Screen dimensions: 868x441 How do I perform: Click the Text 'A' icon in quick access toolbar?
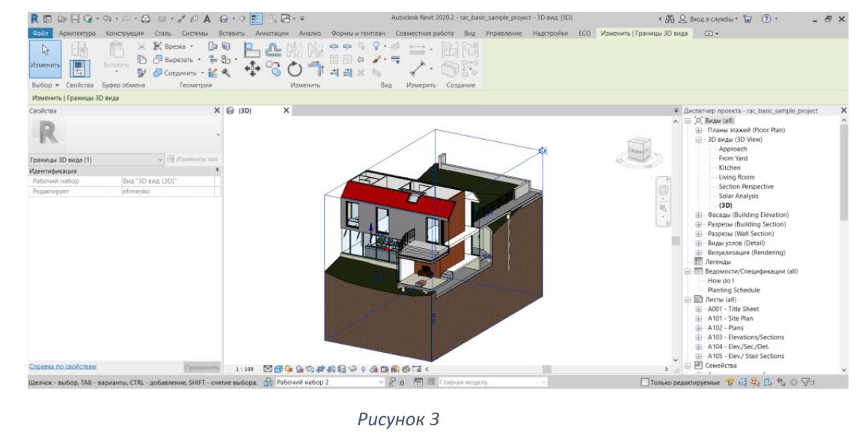[x=207, y=19]
